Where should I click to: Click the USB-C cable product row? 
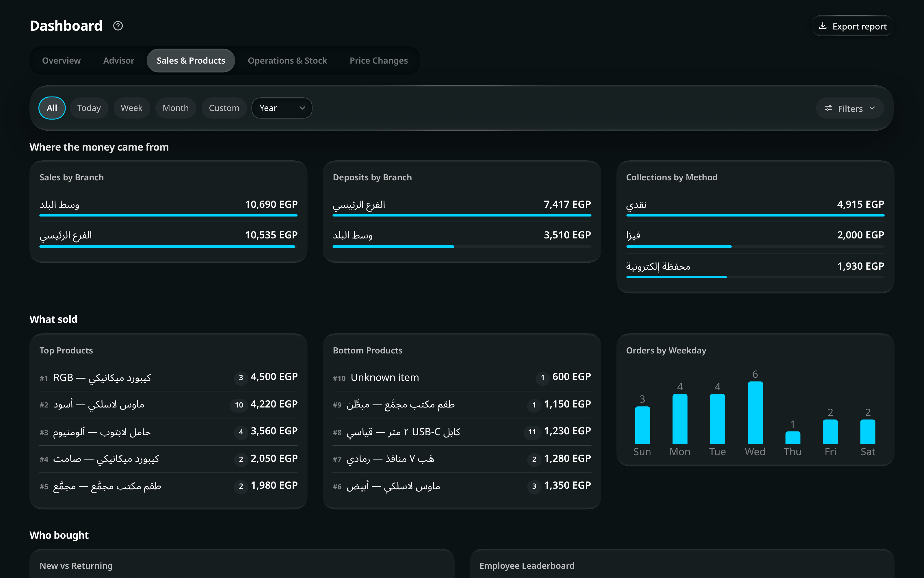coord(462,431)
